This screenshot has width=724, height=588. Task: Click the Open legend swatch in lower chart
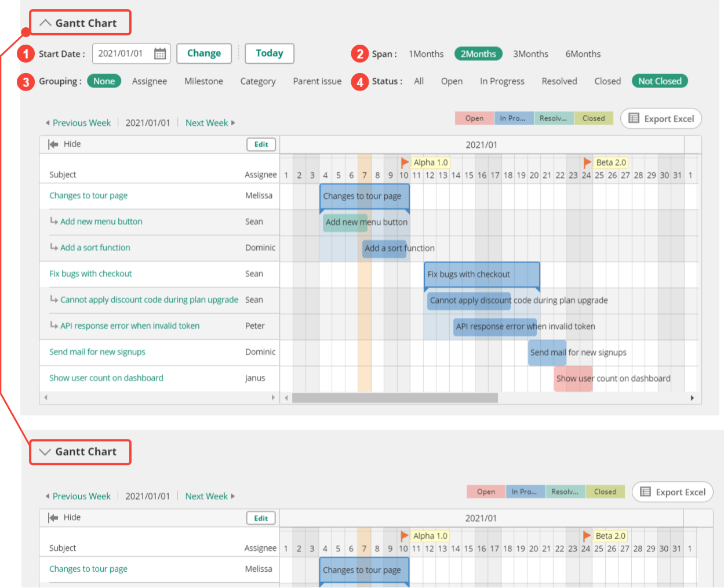(486, 492)
